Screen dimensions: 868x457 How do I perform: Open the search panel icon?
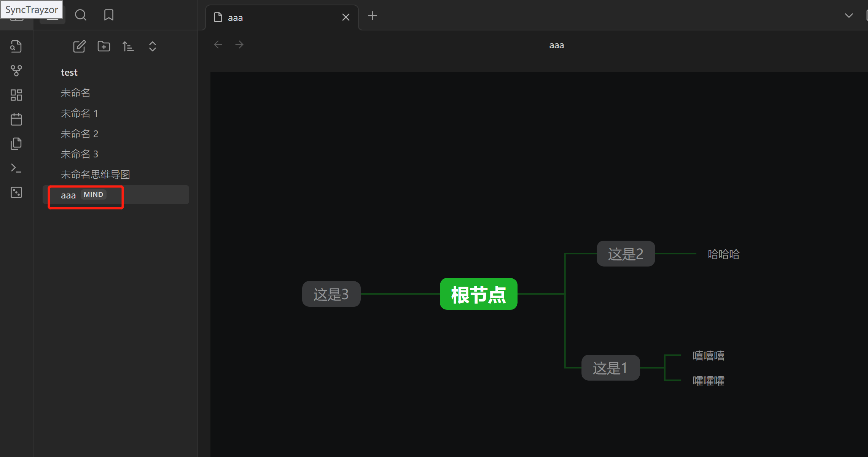point(80,15)
